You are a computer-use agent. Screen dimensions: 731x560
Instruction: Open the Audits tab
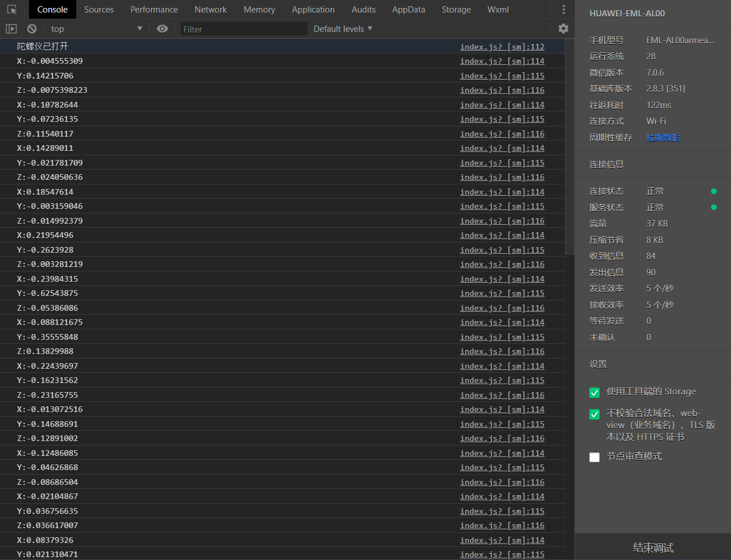pyautogui.click(x=364, y=10)
